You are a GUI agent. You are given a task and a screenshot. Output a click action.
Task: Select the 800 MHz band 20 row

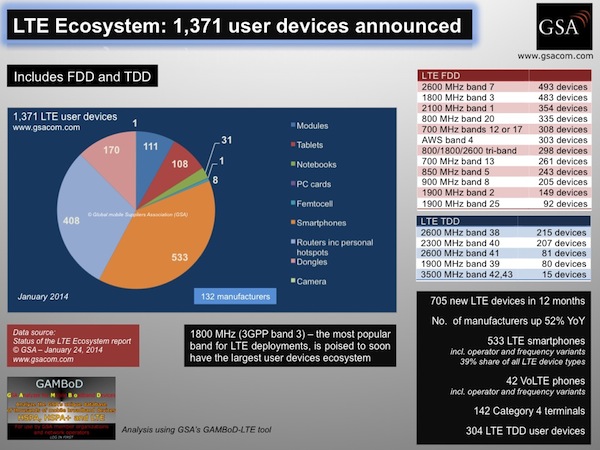point(504,119)
